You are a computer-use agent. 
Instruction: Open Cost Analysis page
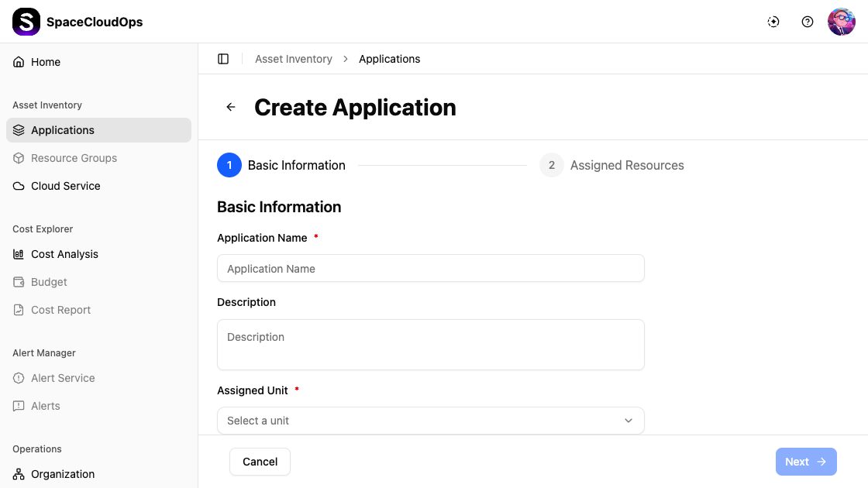point(64,254)
